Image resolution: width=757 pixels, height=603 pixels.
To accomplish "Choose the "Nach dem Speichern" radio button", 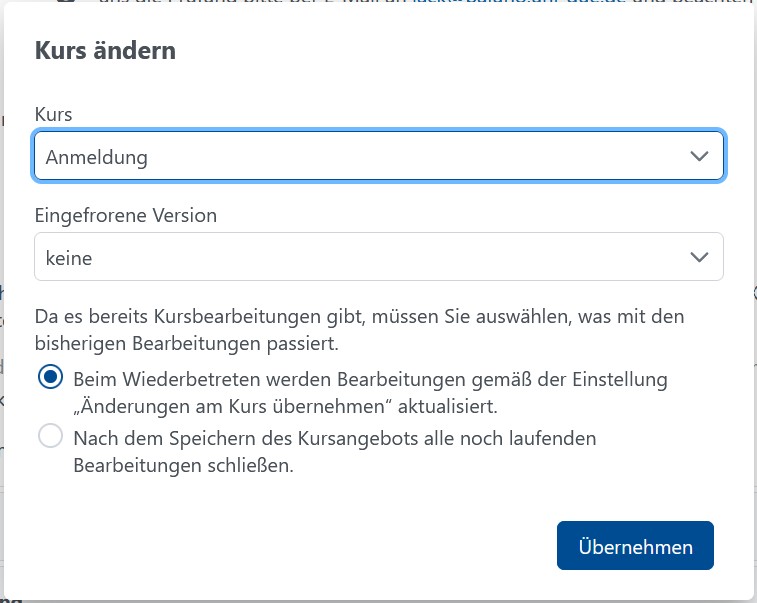I will click(49, 437).
